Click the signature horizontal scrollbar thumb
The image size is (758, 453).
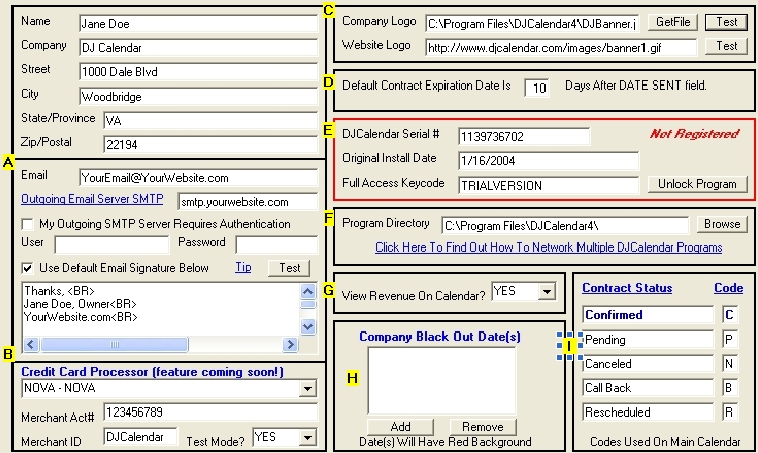tap(114, 345)
